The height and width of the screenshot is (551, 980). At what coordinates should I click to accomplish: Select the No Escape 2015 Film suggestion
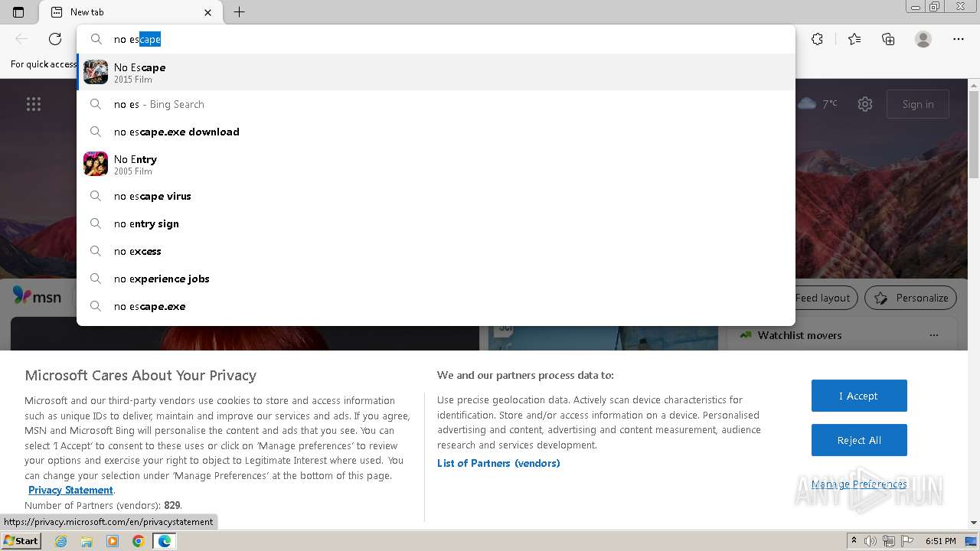[x=436, y=72]
